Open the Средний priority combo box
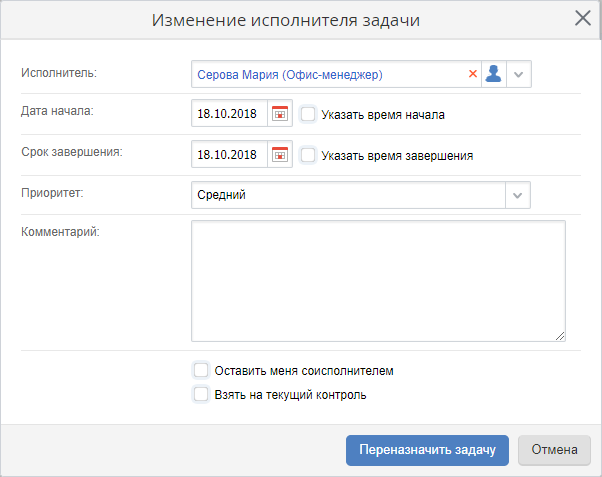This screenshot has height=477, width=602. (x=361, y=195)
